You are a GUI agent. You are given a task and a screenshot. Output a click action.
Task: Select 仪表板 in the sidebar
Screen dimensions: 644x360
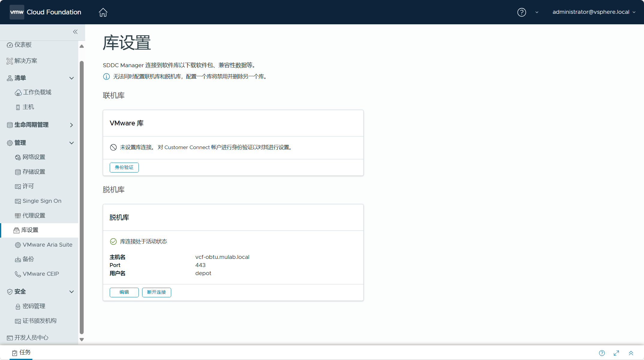23,45
